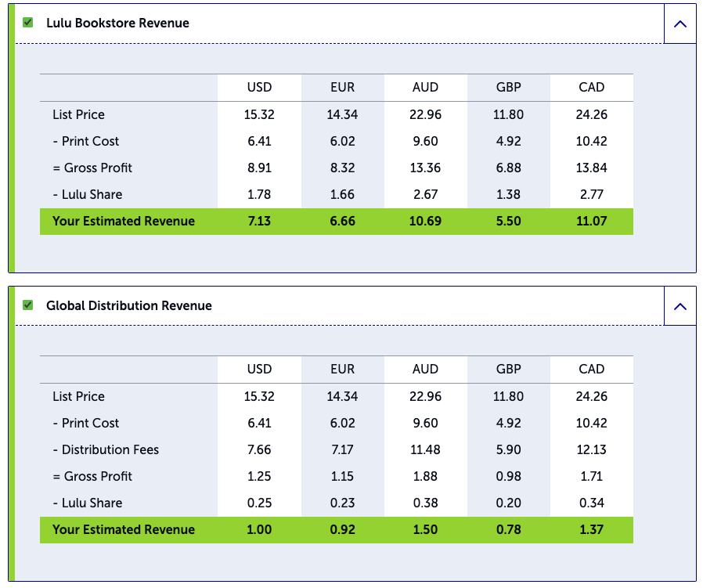Select GBP column header in Lulu Bookstore table
703x588 pixels.
[x=508, y=87]
